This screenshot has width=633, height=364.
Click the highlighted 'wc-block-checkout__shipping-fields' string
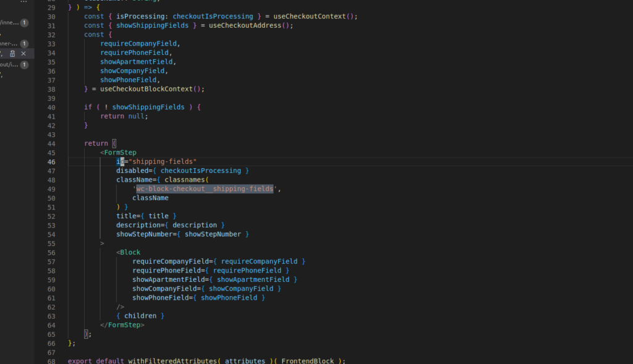pos(205,188)
